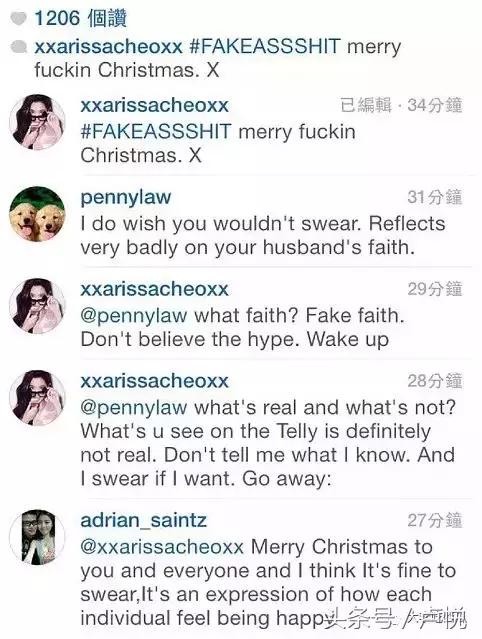Open the 1206 likes list
482x639 pixels.
(x=80, y=18)
